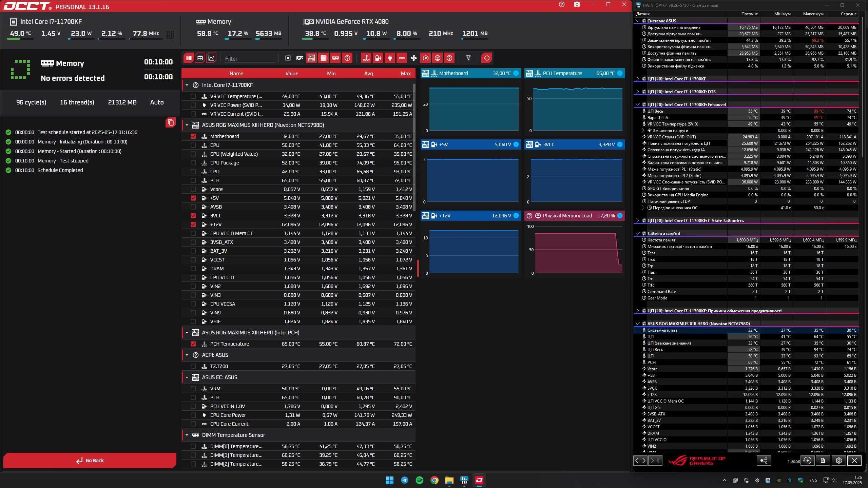Show hidden system tray icons chevron
The image size is (868, 488).
click(724, 480)
